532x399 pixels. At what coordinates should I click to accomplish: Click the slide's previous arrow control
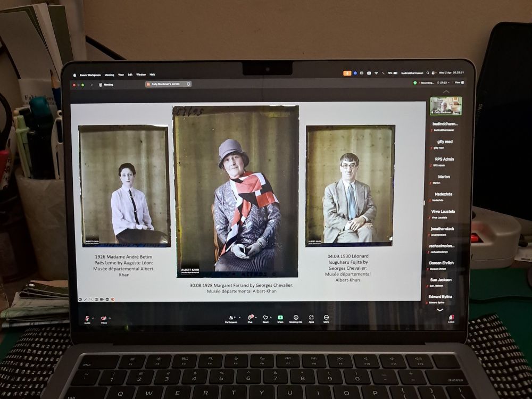(x=80, y=300)
